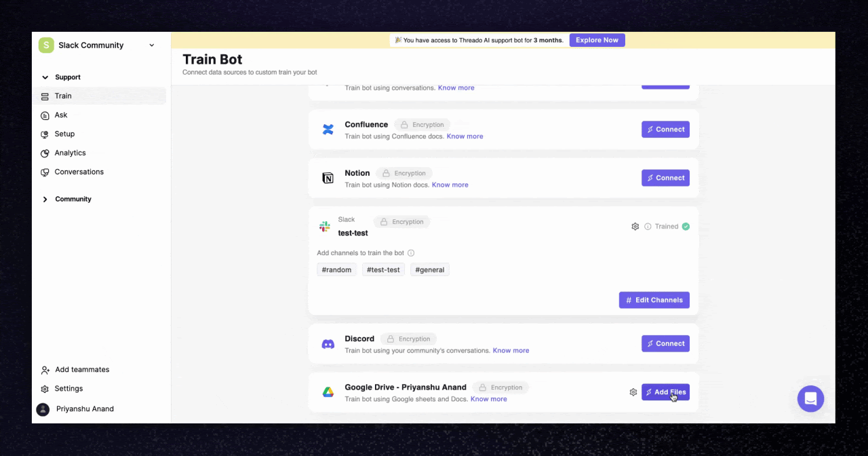Click the Slack Community workspace avatar icon

click(46, 45)
